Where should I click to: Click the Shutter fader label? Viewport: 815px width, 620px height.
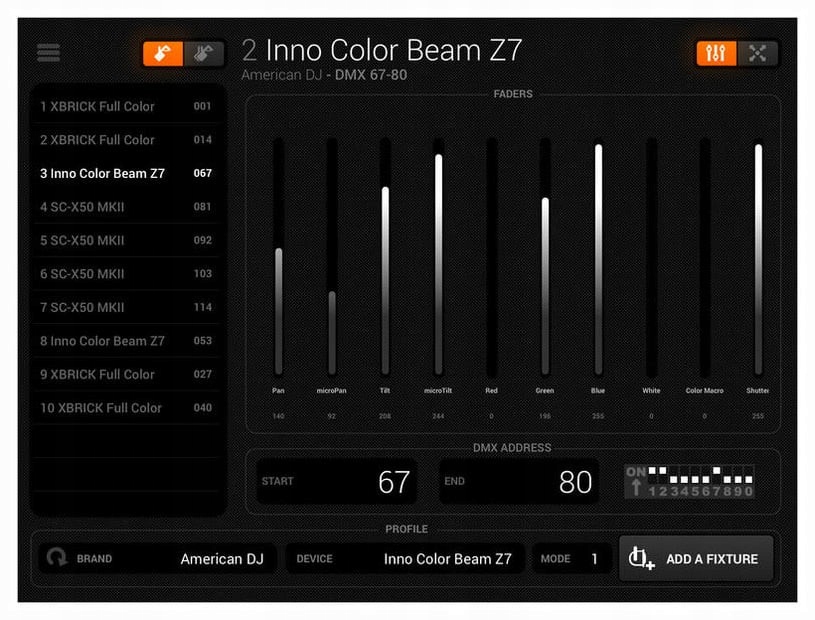(x=758, y=390)
